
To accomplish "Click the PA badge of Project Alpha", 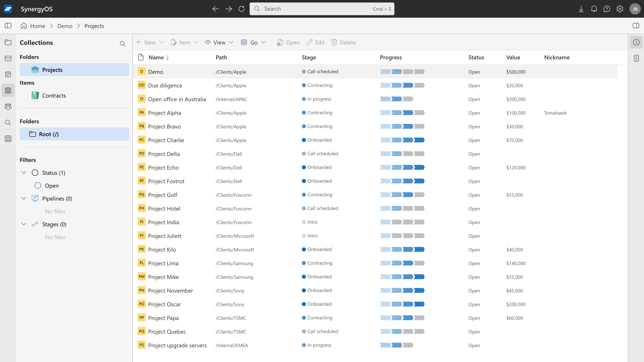I will pos(141,112).
